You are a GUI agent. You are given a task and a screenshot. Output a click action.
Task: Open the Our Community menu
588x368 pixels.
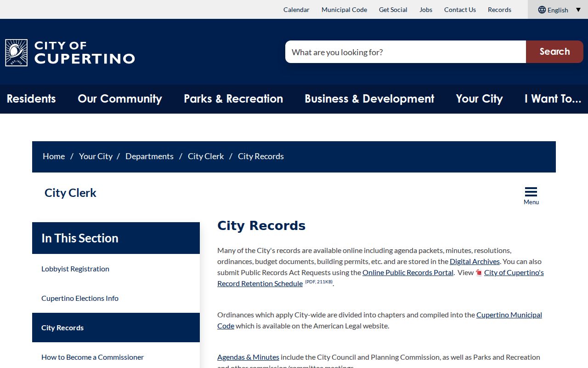(120, 99)
